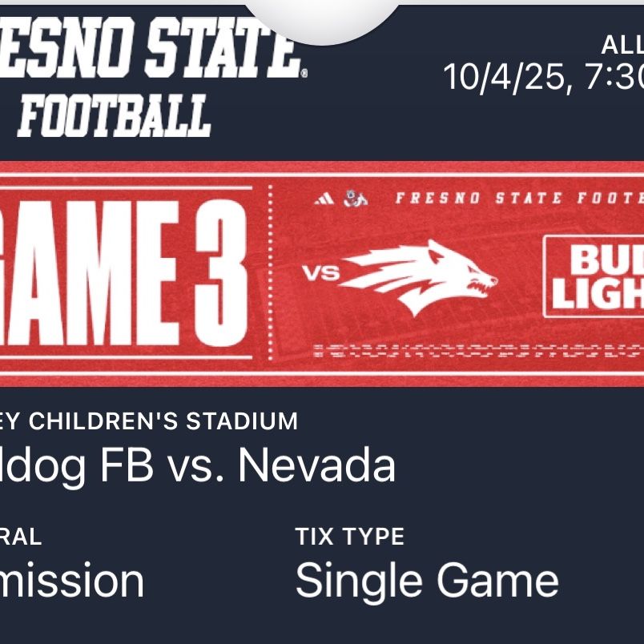Click the Adidas logo on banner
This screenshot has width=644, height=644.
[324, 199]
